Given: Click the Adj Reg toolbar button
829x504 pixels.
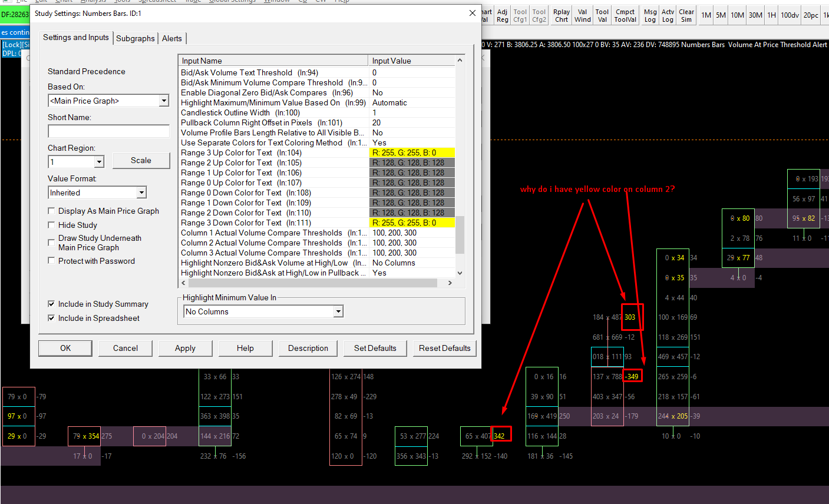Looking at the screenshot, I should coord(502,15).
